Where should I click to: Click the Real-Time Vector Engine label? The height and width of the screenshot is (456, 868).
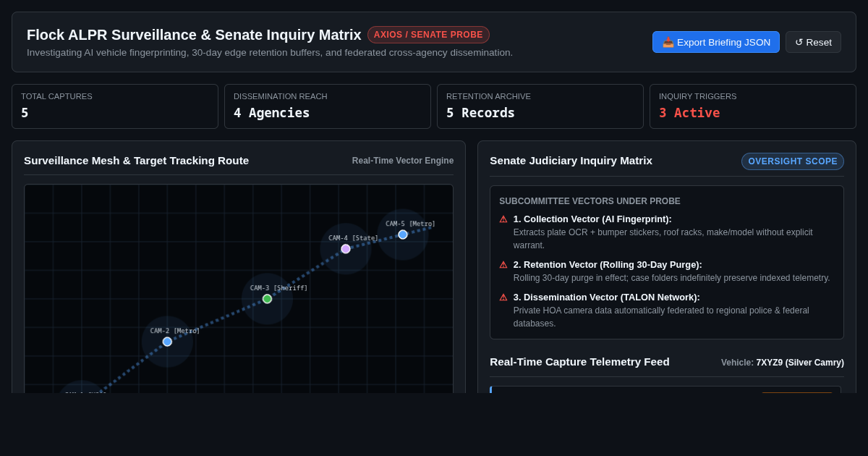(x=403, y=161)
